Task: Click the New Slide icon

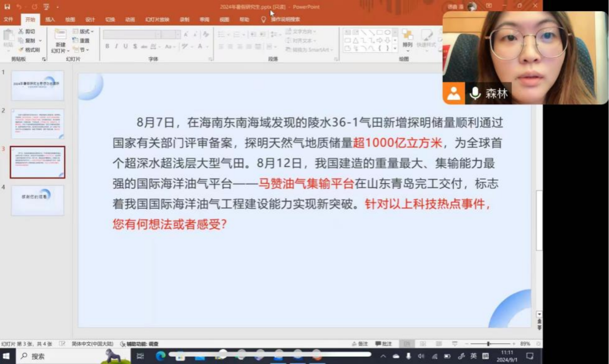Action: (60, 35)
